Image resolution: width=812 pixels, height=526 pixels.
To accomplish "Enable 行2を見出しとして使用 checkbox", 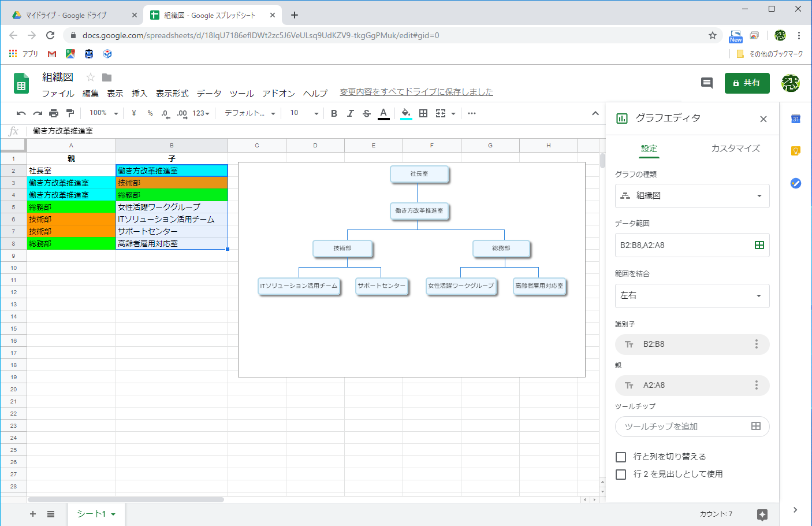I will tap(620, 474).
